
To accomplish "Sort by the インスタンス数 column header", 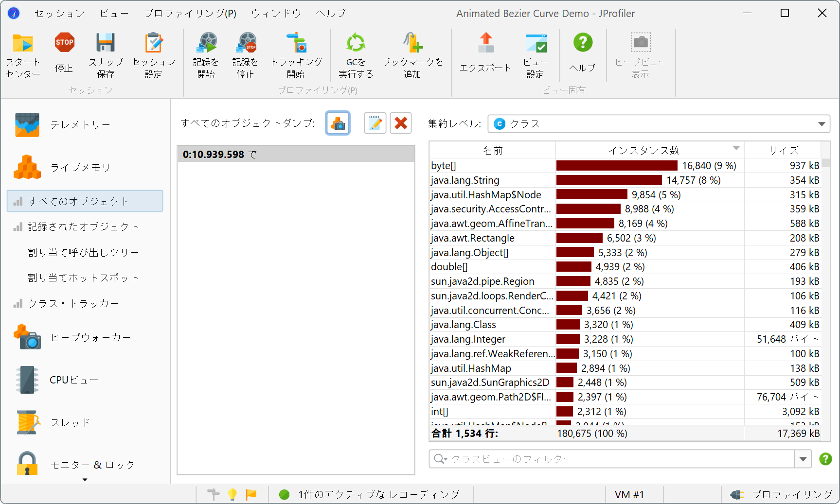I will coord(650,150).
